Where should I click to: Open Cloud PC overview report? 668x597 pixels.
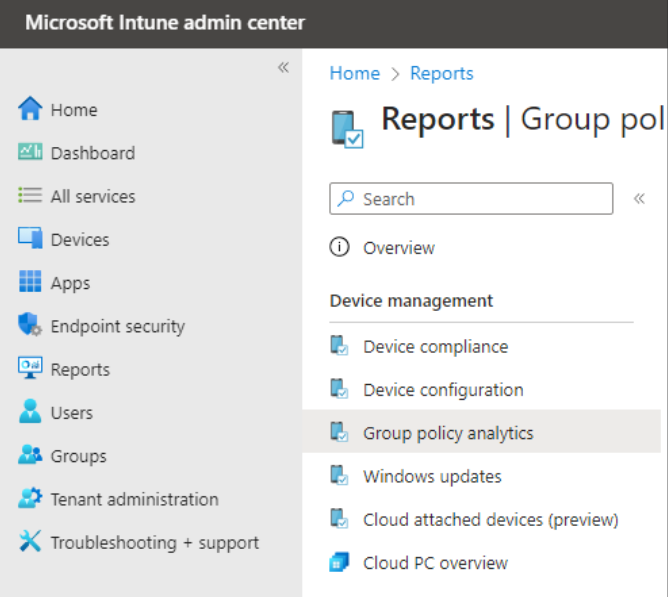435,563
